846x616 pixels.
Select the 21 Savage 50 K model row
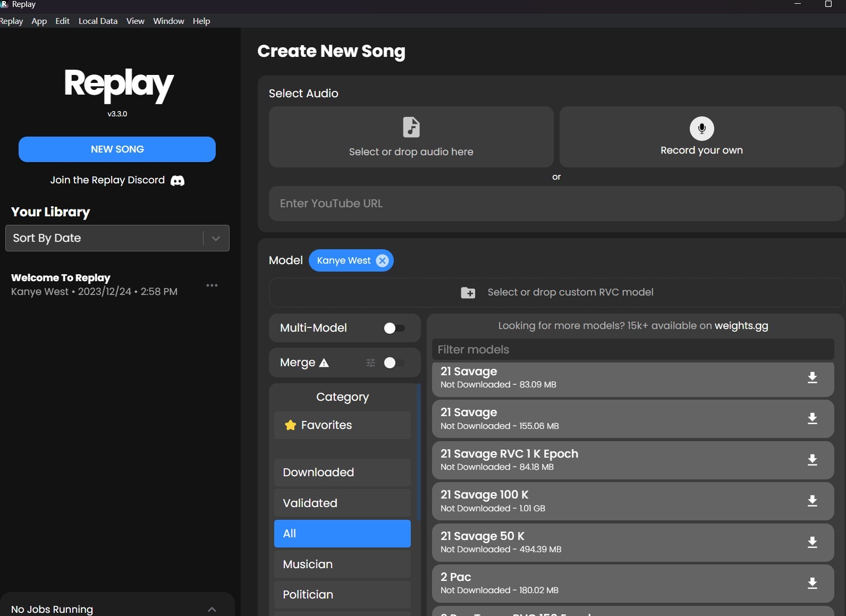pyautogui.click(x=633, y=543)
